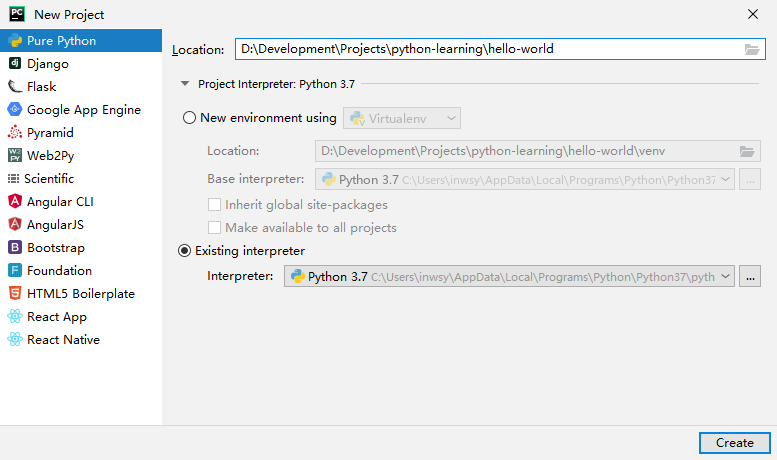Open interpreter browse ellipsis button
The width and height of the screenshot is (777, 460).
click(x=750, y=276)
